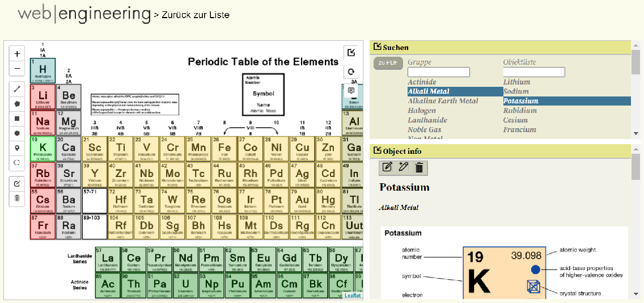Collapse the Suchen panel header
Viewport: 644px width, 303px height.
[x=378, y=47]
